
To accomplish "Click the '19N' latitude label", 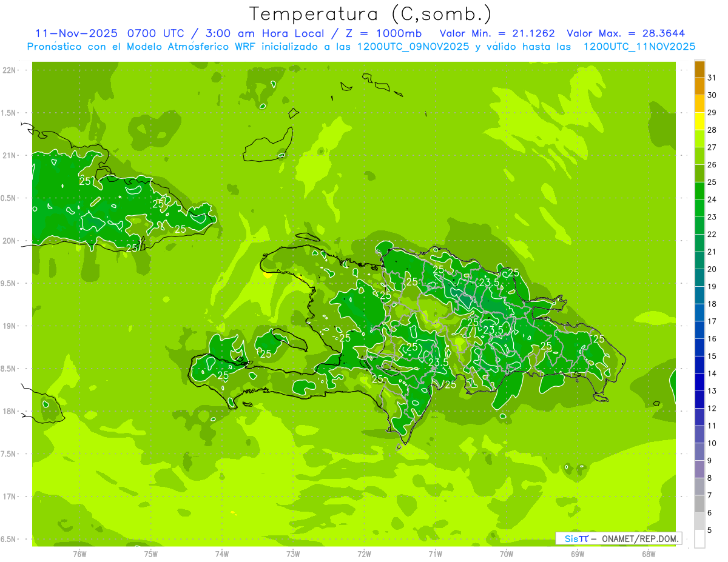I will (x=10, y=326).
